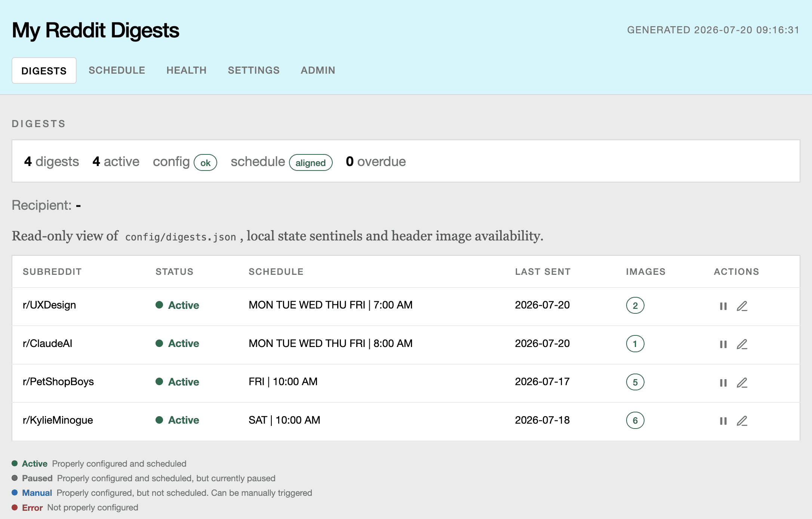Click the Images column header

point(646,272)
